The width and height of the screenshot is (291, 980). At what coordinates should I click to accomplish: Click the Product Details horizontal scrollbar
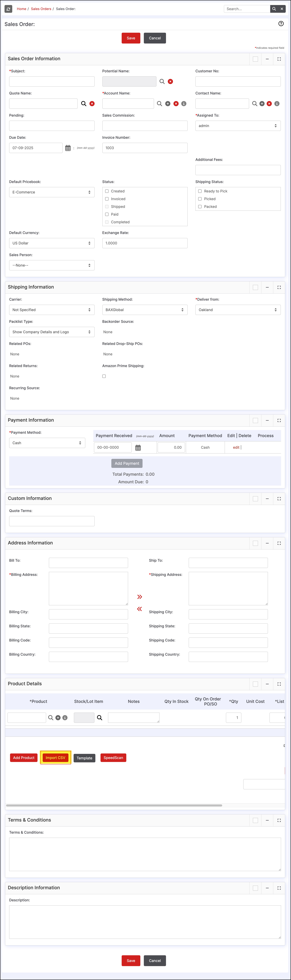[x=114, y=805]
